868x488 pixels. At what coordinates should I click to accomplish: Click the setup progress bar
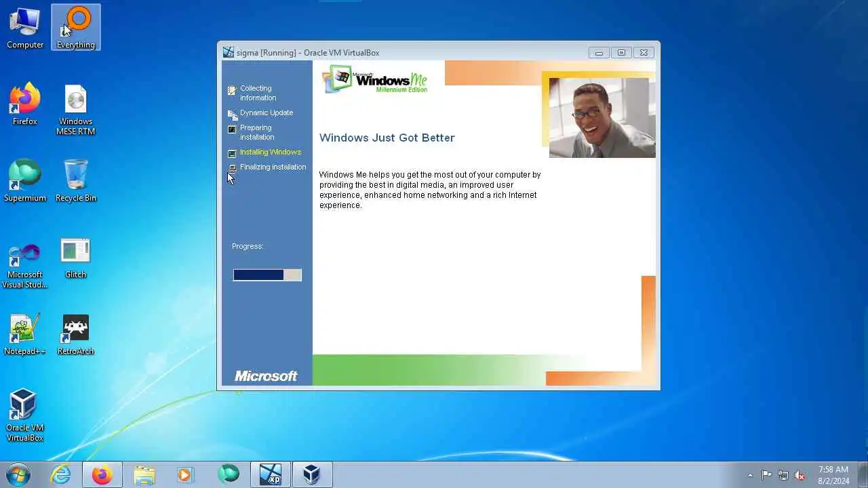267,274
